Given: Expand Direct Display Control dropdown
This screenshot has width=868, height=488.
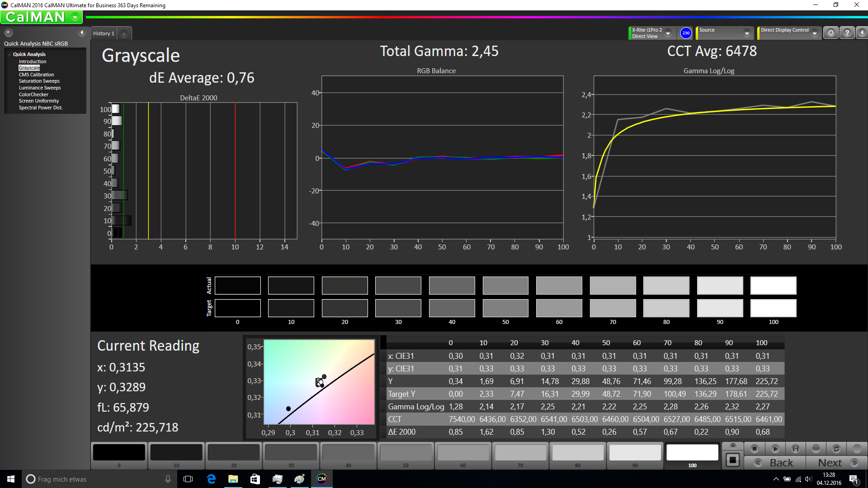Looking at the screenshot, I should point(814,33).
